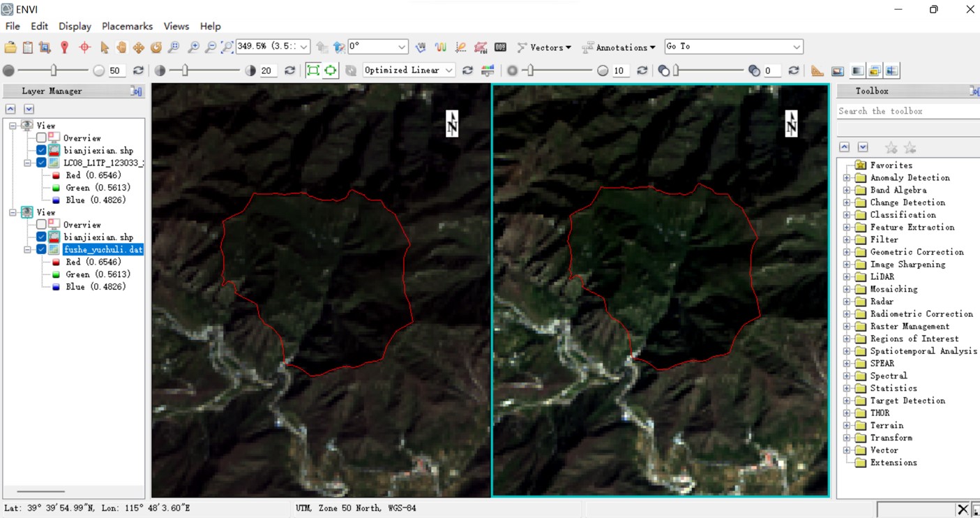Open the Region of Interest tool
This screenshot has height=518, width=980.
[482, 47]
